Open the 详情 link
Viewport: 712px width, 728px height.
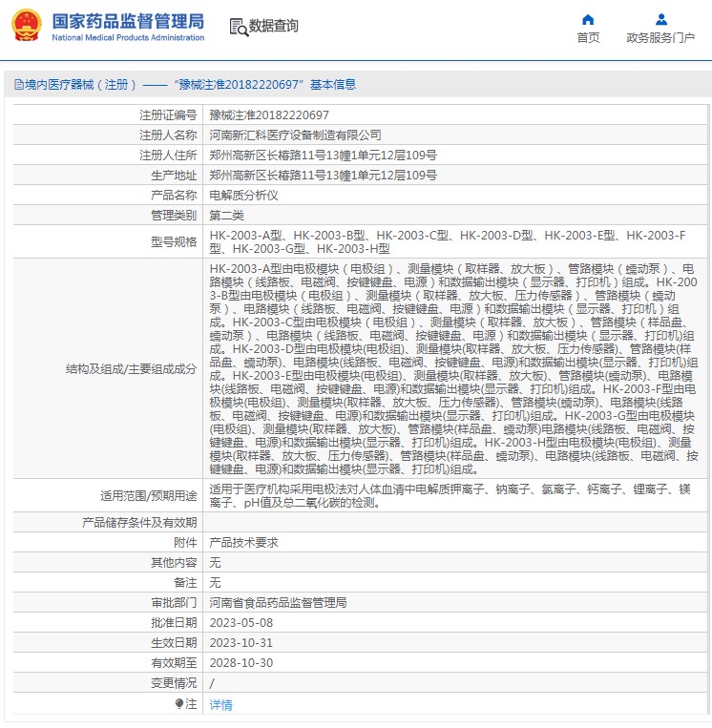tap(220, 705)
